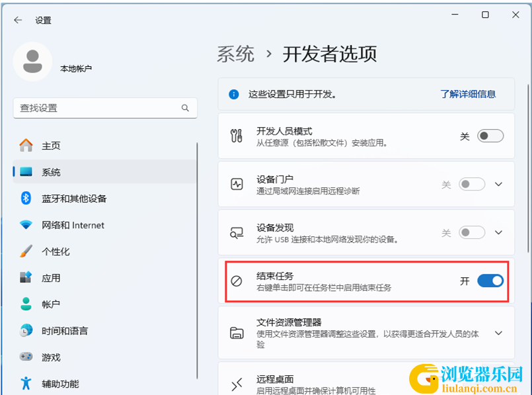Toggle 开发人员模式 switch on
This screenshot has width=532, height=395.
point(490,136)
